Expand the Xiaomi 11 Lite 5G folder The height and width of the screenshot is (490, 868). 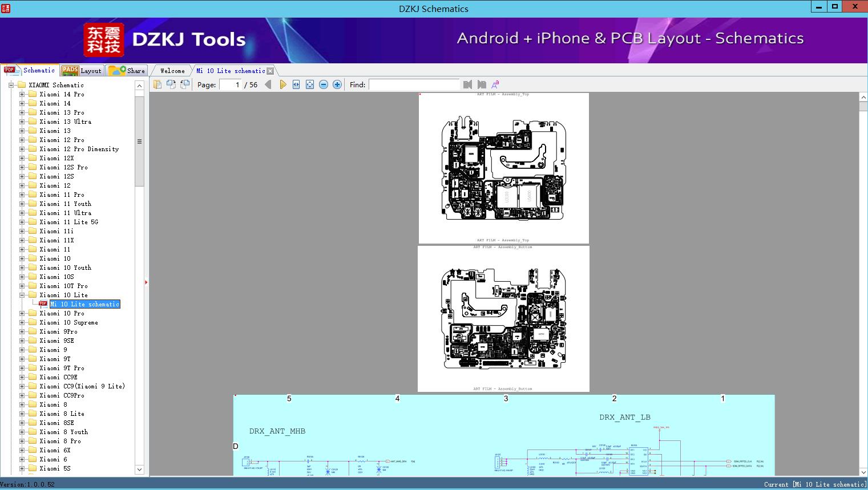pyautogui.click(x=22, y=222)
